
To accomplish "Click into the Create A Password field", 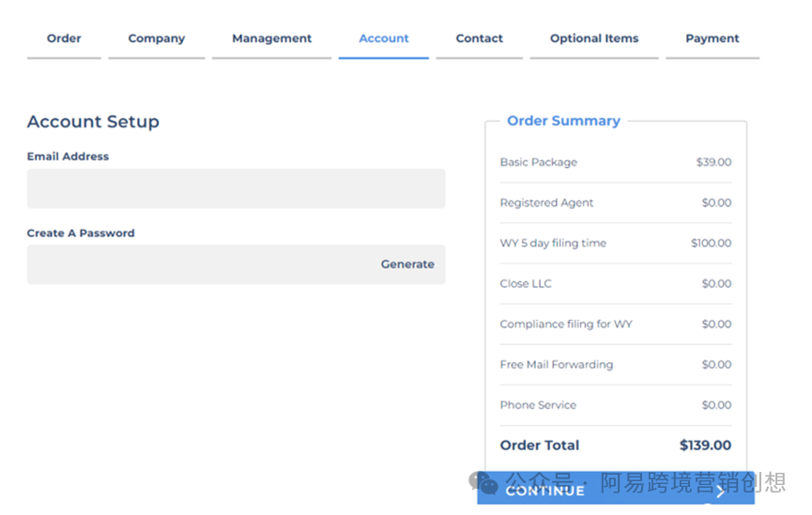I will pos(237,265).
